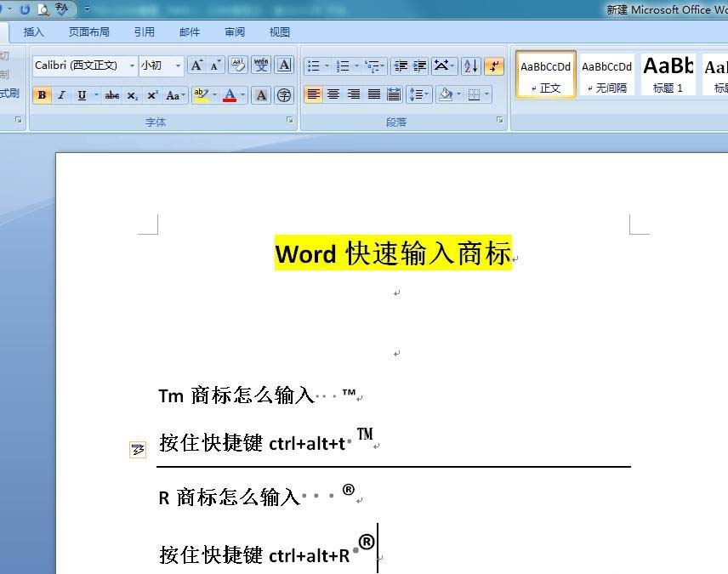Click the Grow Font icon
728x574 pixels.
point(196,65)
